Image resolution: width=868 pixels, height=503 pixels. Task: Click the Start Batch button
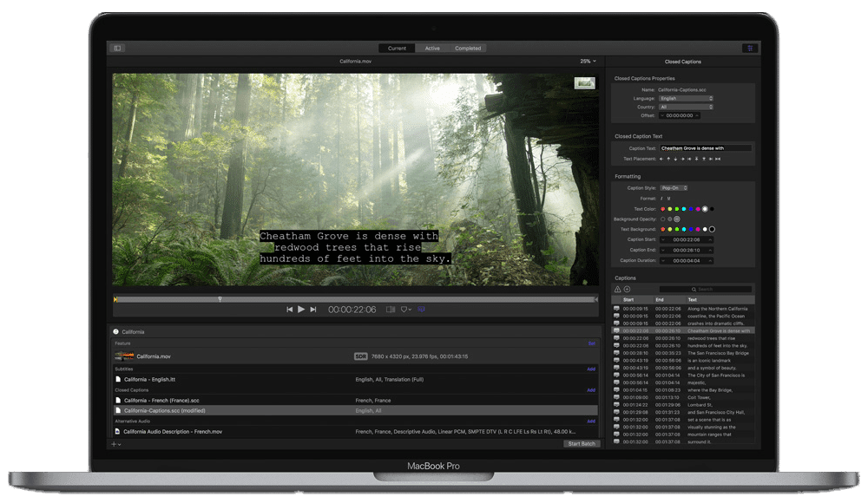582,444
